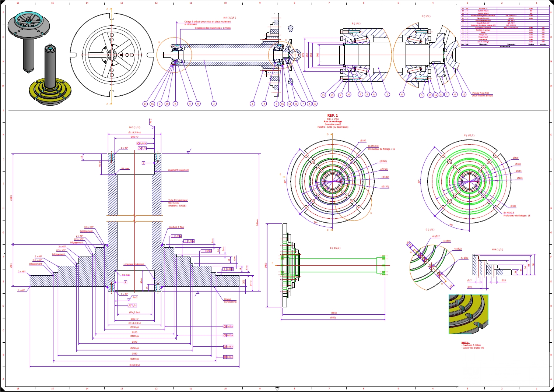
Task: Click the "A-A ( 1/2,5 )" section label
Action: [229, 18]
